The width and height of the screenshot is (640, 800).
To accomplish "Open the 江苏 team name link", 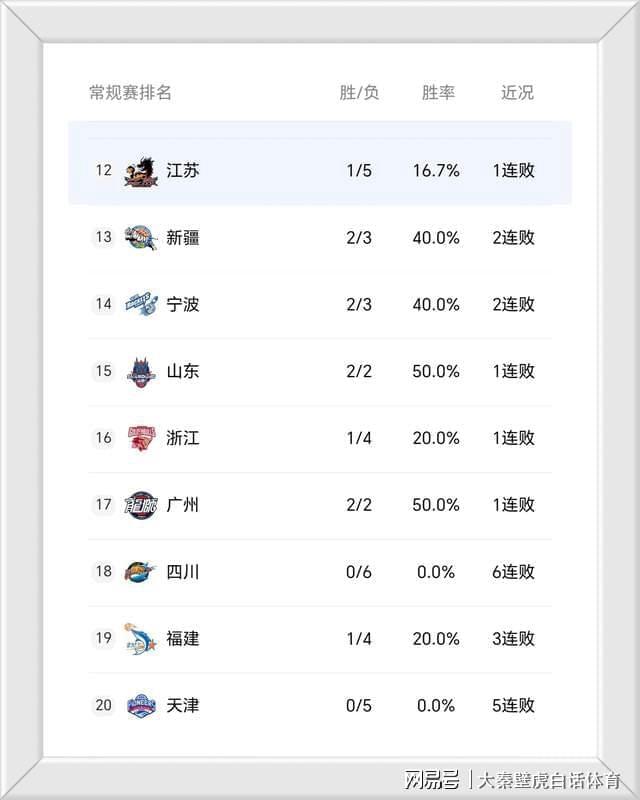I will [183, 171].
